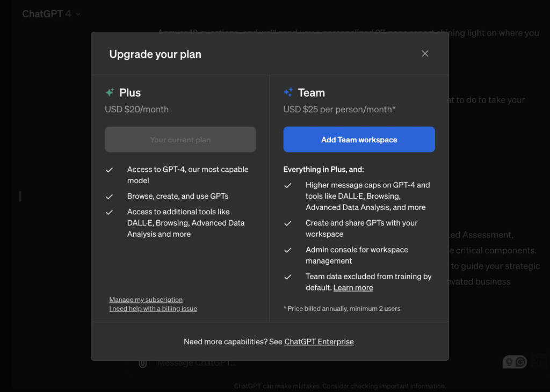550x392 pixels.
Task: Click the Add Team workspace button
Action: pyautogui.click(x=359, y=139)
